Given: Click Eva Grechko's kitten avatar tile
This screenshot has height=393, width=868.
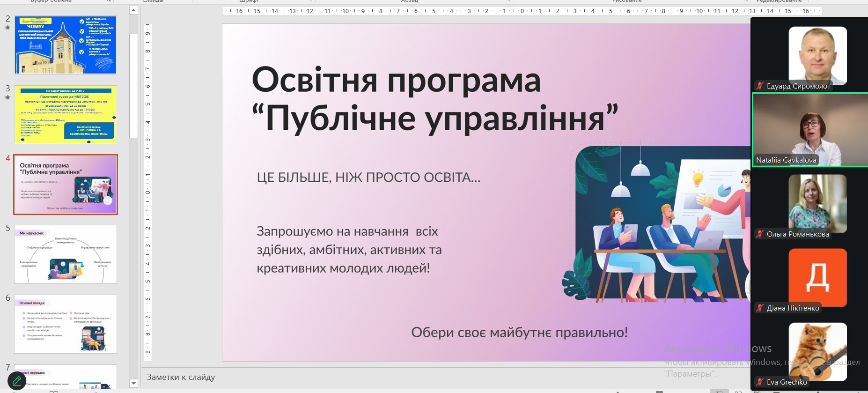Looking at the screenshot, I should pos(817,351).
